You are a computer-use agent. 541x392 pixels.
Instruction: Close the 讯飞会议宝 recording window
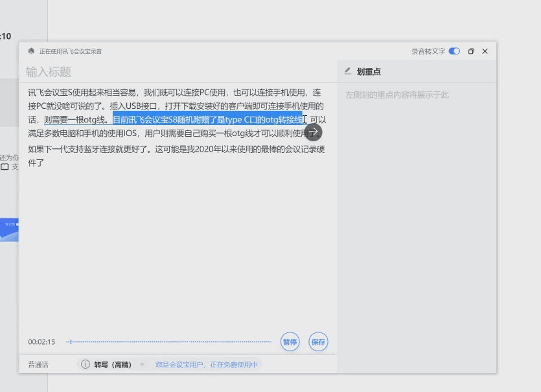pos(485,51)
